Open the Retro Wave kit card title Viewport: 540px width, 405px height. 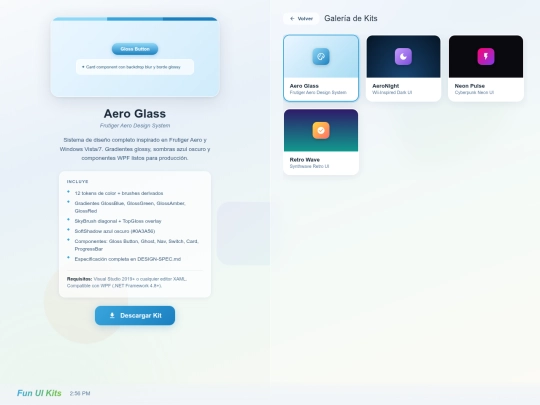pyautogui.click(x=305, y=160)
